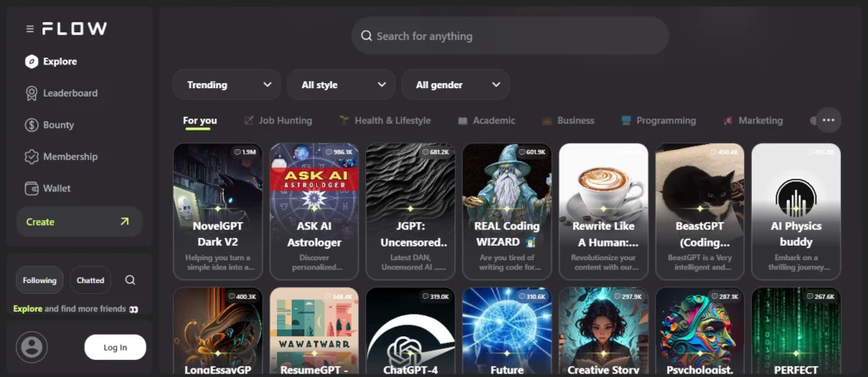Image resolution: width=868 pixels, height=377 pixels.
Task: Click the Business briefcase icon
Action: (x=547, y=120)
